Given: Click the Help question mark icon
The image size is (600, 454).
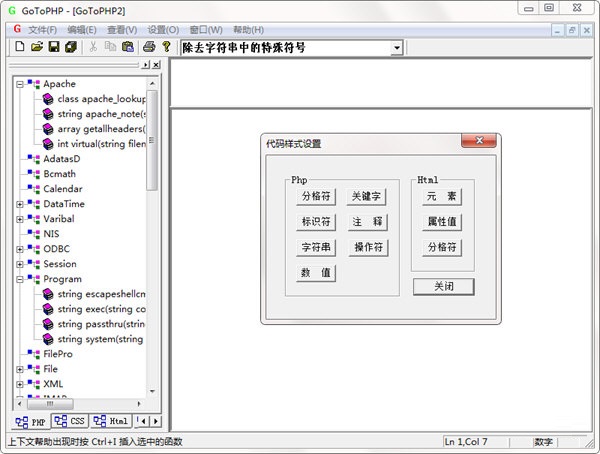Looking at the screenshot, I should tap(166, 47).
